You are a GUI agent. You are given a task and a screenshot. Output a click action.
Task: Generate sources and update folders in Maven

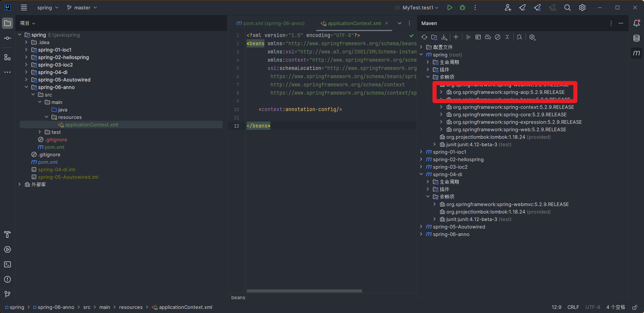[x=434, y=37]
